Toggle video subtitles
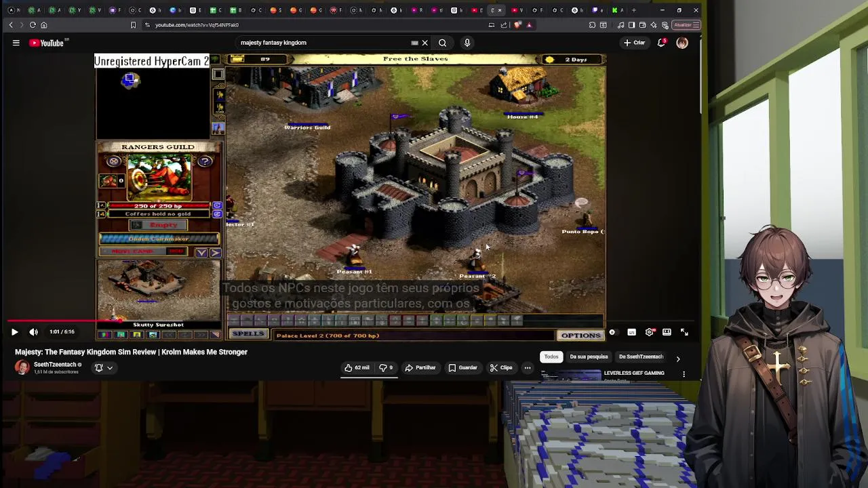Image resolution: width=868 pixels, height=488 pixels. (631, 332)
